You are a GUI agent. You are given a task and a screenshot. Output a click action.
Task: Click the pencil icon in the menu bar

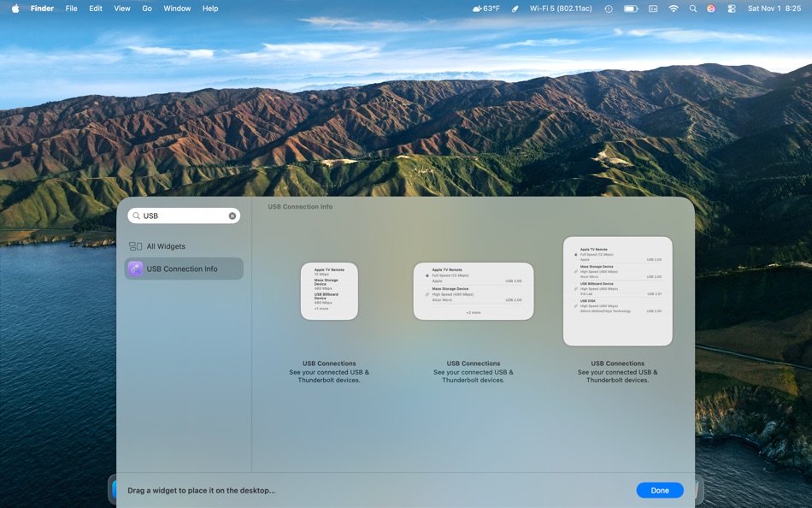click(x=514, y=8)
